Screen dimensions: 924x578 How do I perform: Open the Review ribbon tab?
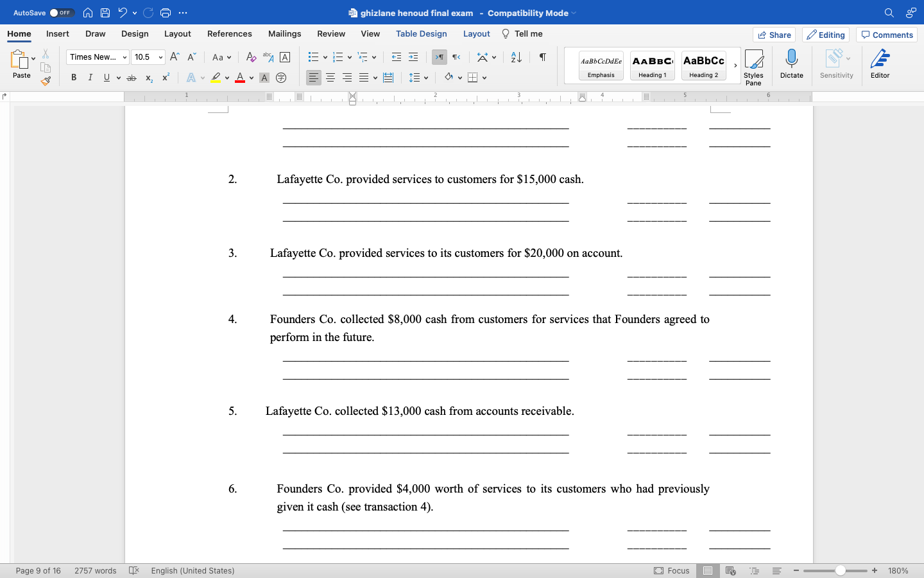tap(331, 33)
